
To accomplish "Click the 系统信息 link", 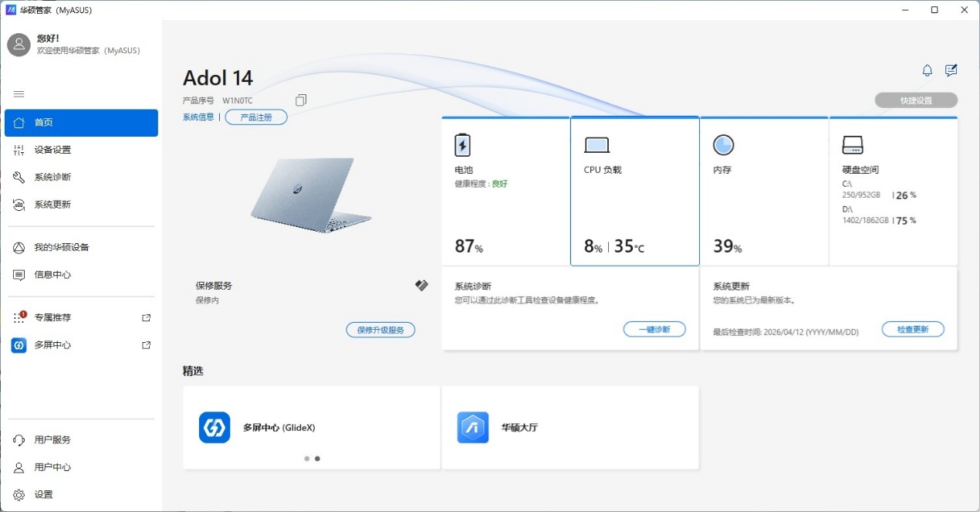I will [x=198, y=117].
